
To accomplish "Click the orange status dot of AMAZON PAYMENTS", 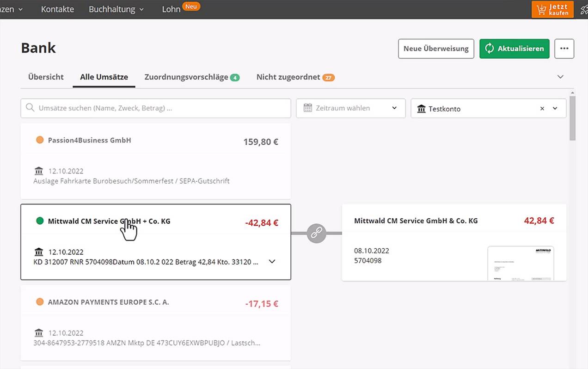I will 40,301.
